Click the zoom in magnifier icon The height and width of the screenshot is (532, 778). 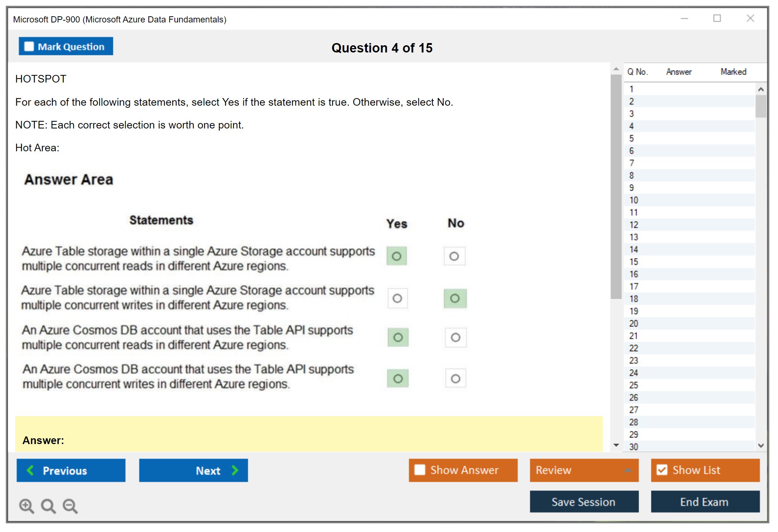tap(26, 506)
